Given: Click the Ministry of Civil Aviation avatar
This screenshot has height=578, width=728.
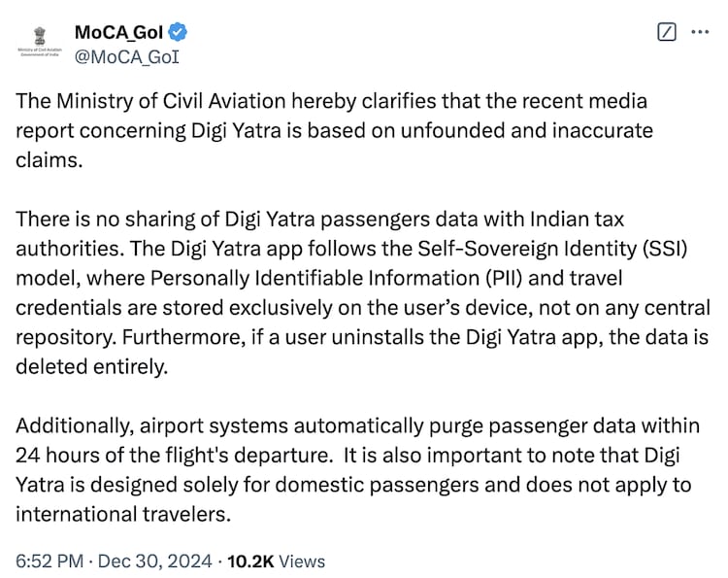Looking at the screenshot, I should click(39, 43).
